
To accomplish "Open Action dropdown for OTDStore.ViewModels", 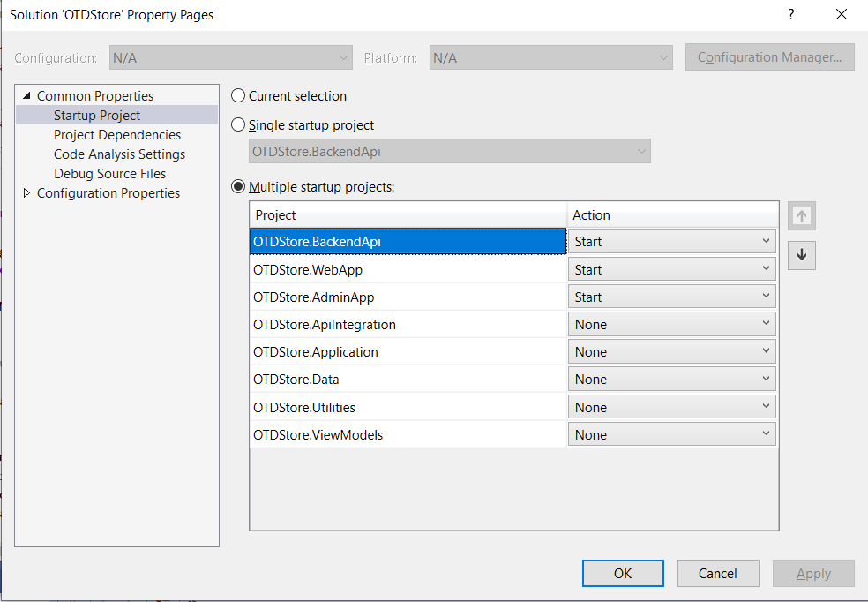I will (671, 435).
